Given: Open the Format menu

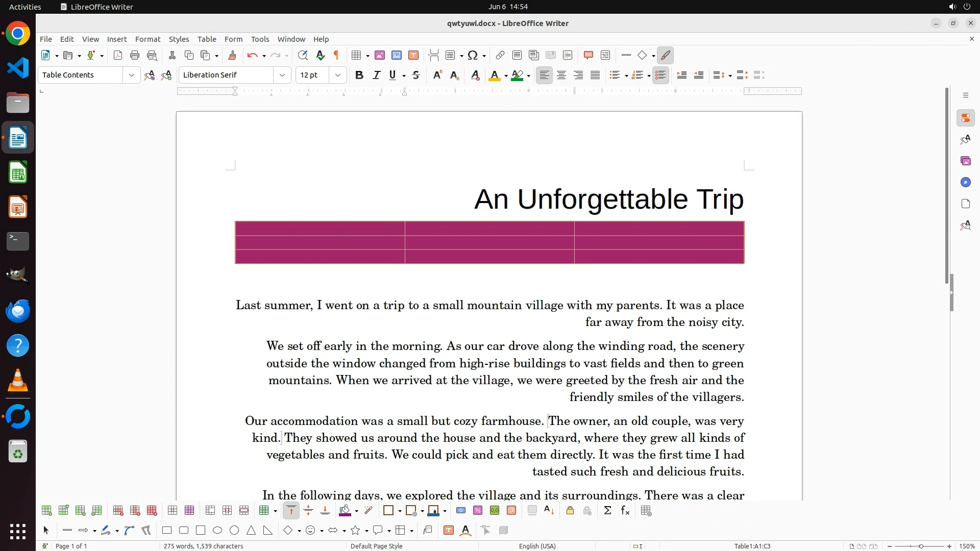Looking at the screenshot, I should (x=148, y=39).
